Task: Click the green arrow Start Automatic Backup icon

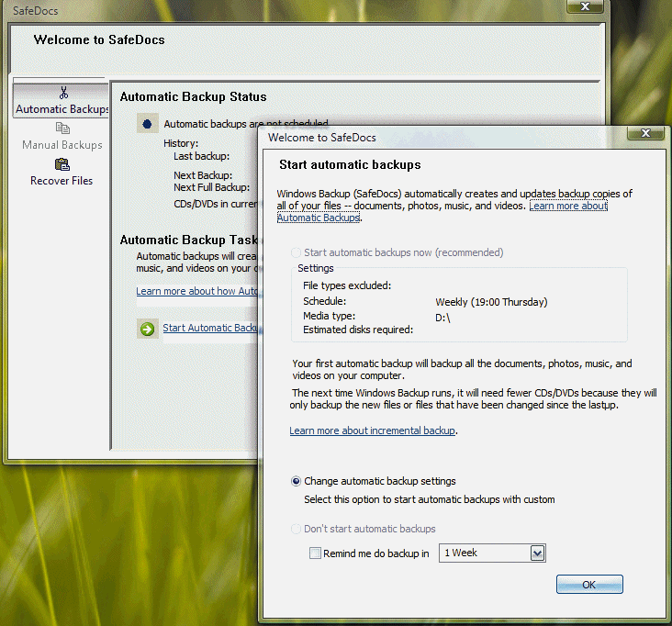Action: [x=148, y=330]
